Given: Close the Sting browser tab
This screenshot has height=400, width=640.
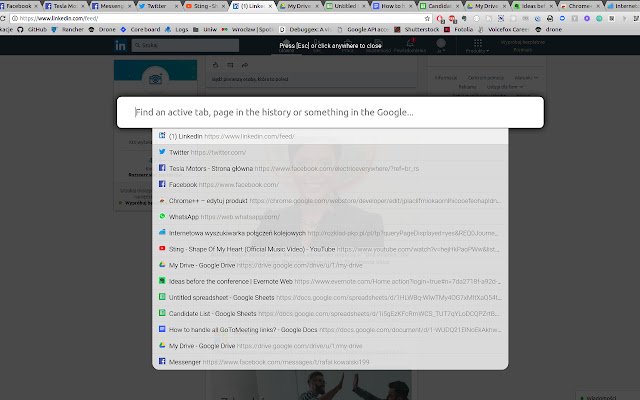Looking at the screenshot, I should (x=223, y=6).
